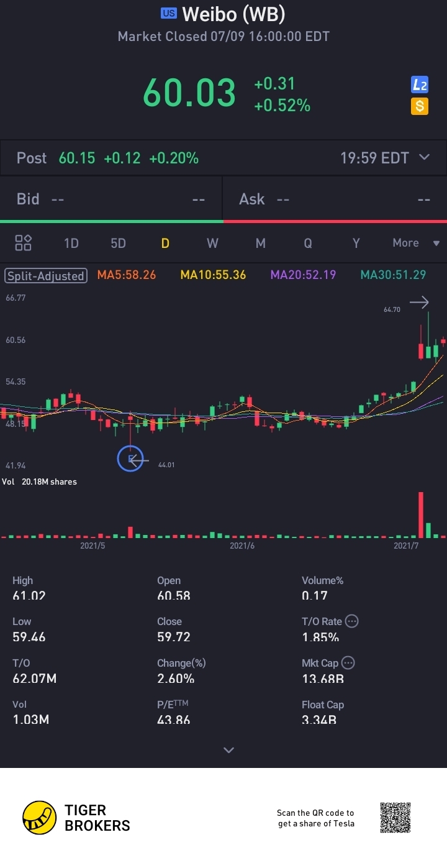Tap the High 61.02 value

pos(29,596)
